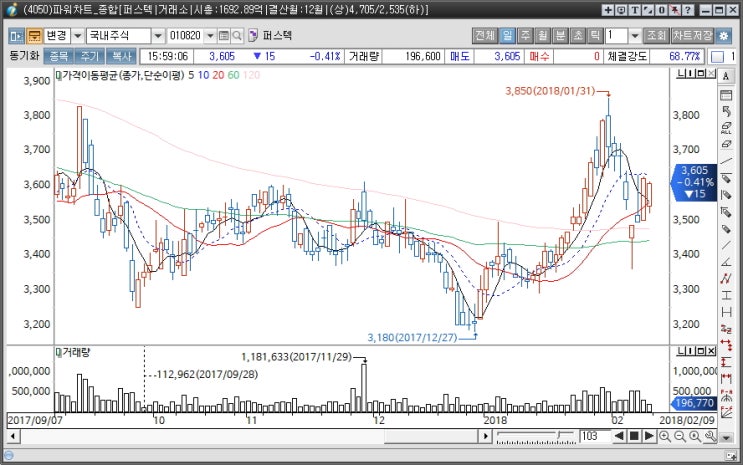
Task: Toggle the 거래량 indicator checkbox
Action: (59, 352)
